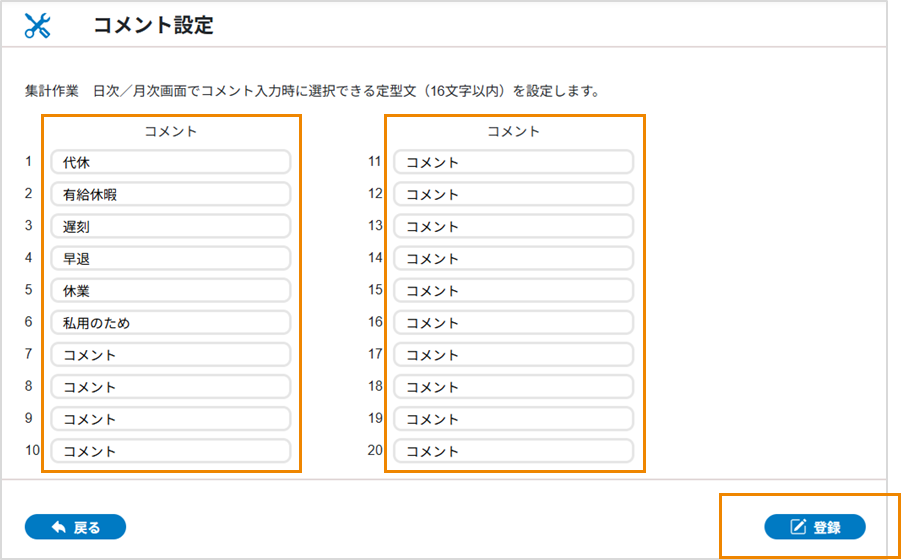Click empty comment field number 11
Image resolution: width=901 pixels, height=560 pixels.
click(x=513, y=162)
